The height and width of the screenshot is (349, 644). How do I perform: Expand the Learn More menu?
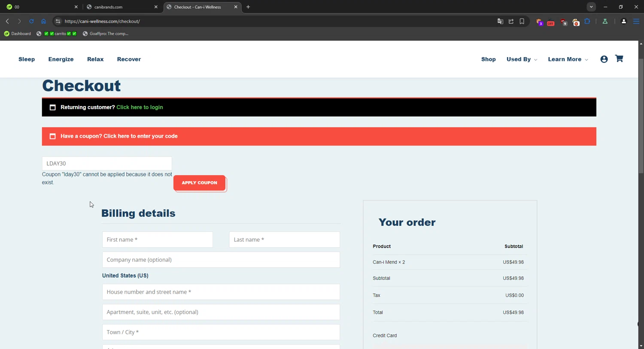pyautogui.click(x=568, y=59)
